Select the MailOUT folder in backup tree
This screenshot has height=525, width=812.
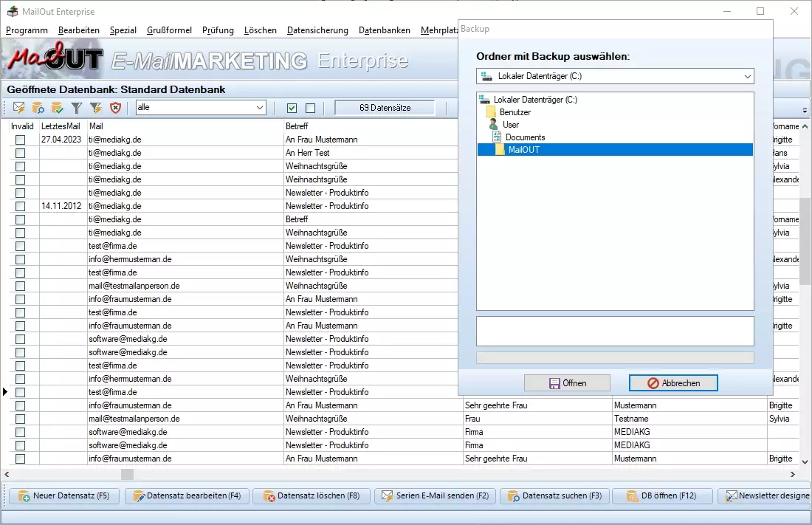(523, 150)
